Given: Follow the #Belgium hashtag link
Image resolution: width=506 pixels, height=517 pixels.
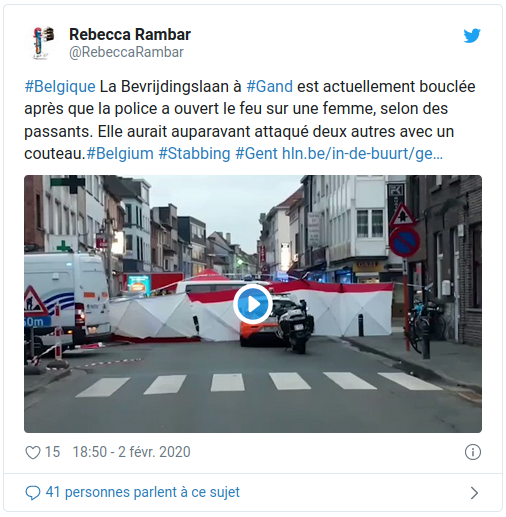Looking at the screenshot, I should pos(120,154).
